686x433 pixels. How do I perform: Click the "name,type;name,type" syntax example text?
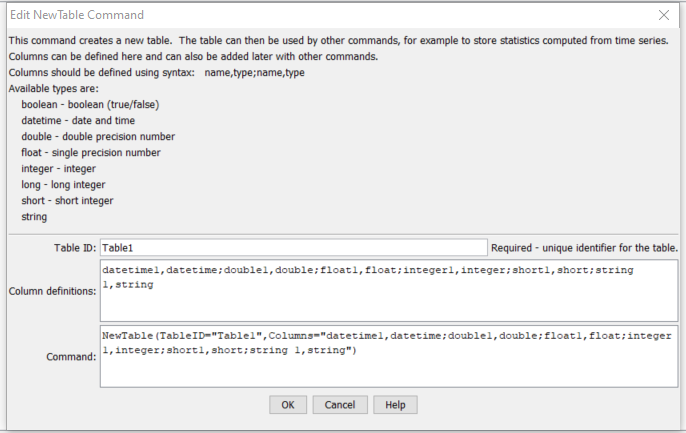tap(255, 73)
